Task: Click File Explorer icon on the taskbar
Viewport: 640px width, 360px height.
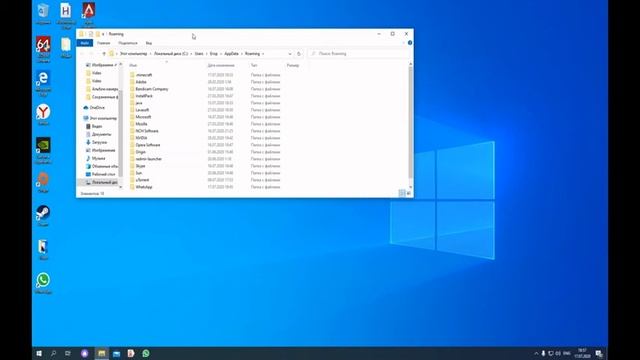Action: coord(102,353)
